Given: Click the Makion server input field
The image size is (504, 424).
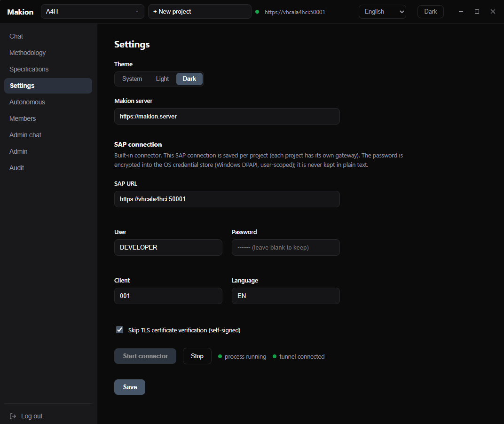Looking at the screenshot, I should (x=227, y=117).
